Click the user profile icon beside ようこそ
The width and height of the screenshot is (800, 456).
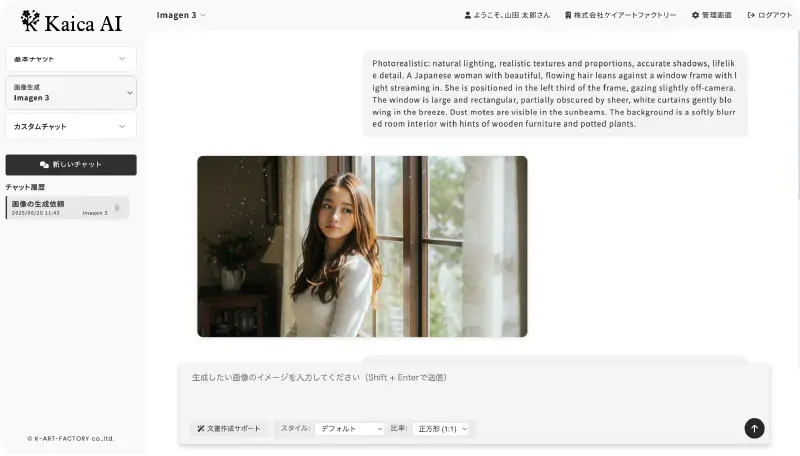click(x=467, y=15)
